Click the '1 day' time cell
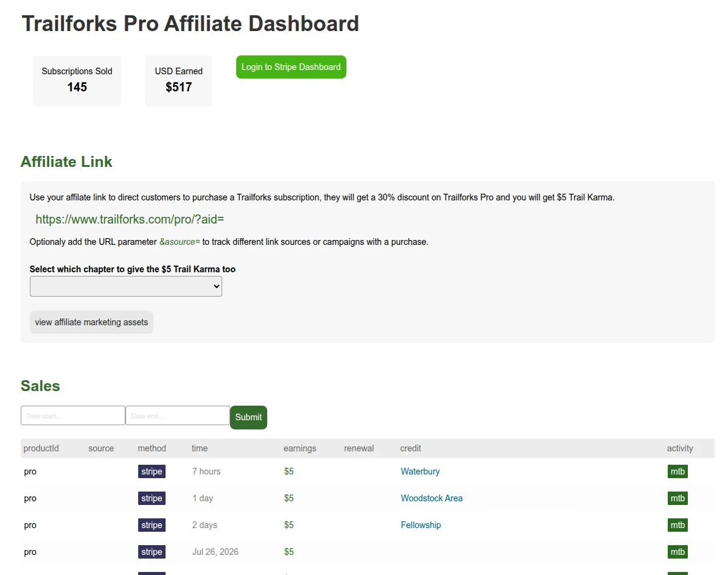The height and width of the screenshot is (575, 728). 203,498
